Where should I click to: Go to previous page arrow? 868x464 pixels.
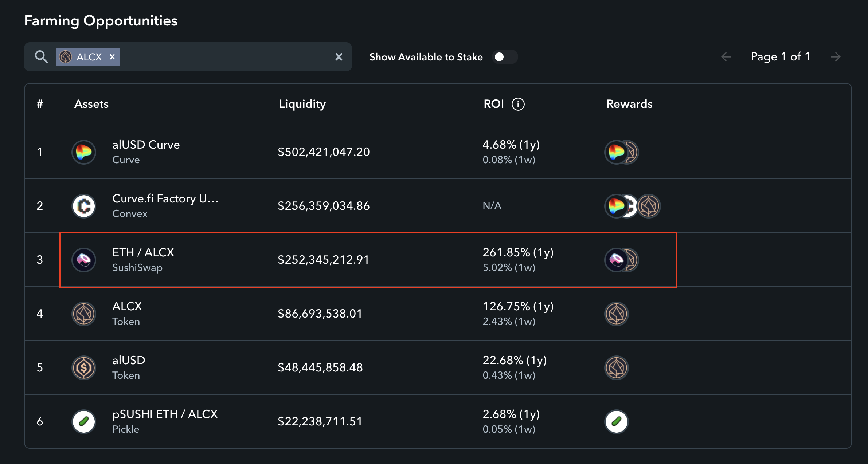pos(726,57)
